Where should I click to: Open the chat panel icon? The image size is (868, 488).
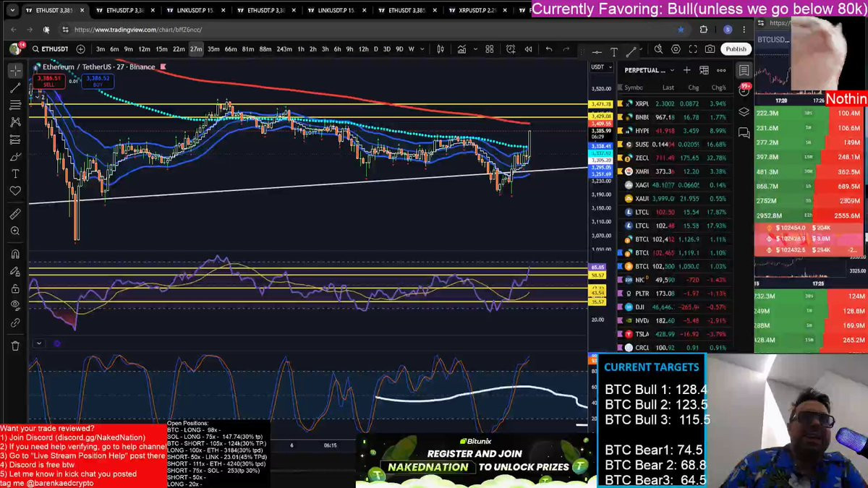(x=744, y=133)
